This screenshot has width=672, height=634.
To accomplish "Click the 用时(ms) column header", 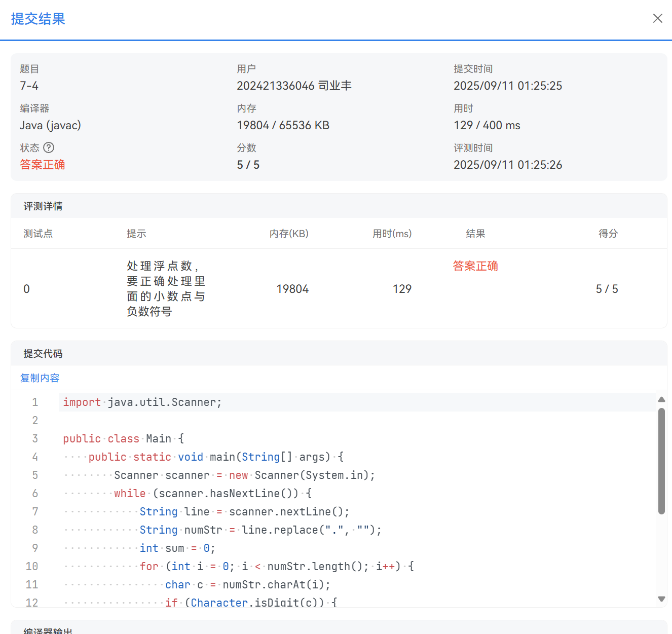I will 392,234.
